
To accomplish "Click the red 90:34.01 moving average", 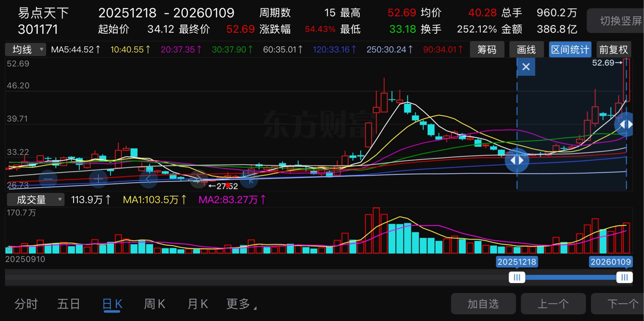I will (x=443, y=50).
